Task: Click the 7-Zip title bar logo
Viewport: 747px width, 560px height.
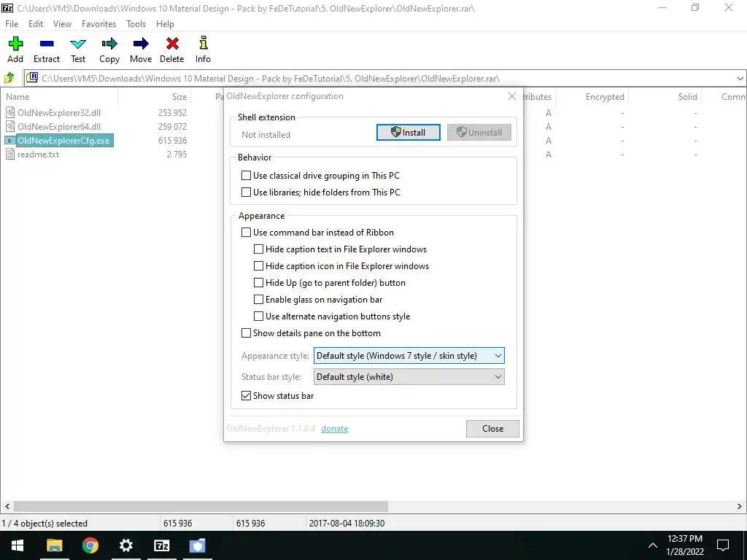Action: [7, 8]
